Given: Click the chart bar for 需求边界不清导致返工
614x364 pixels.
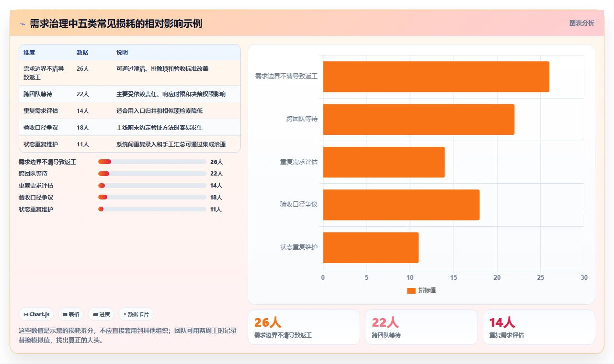Looking at the screenshot, I should click(436, 77).
